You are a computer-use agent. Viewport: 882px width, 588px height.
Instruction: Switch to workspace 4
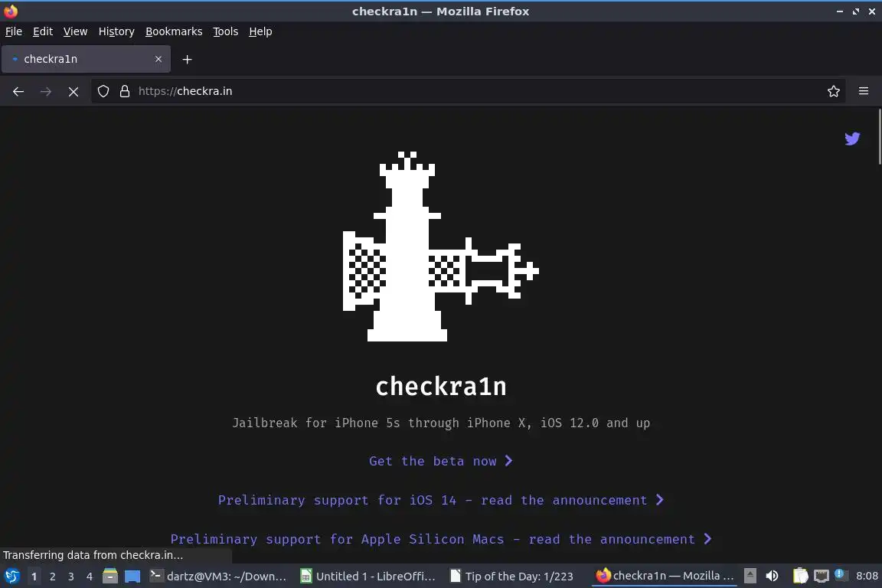click(x=90, y=577)
